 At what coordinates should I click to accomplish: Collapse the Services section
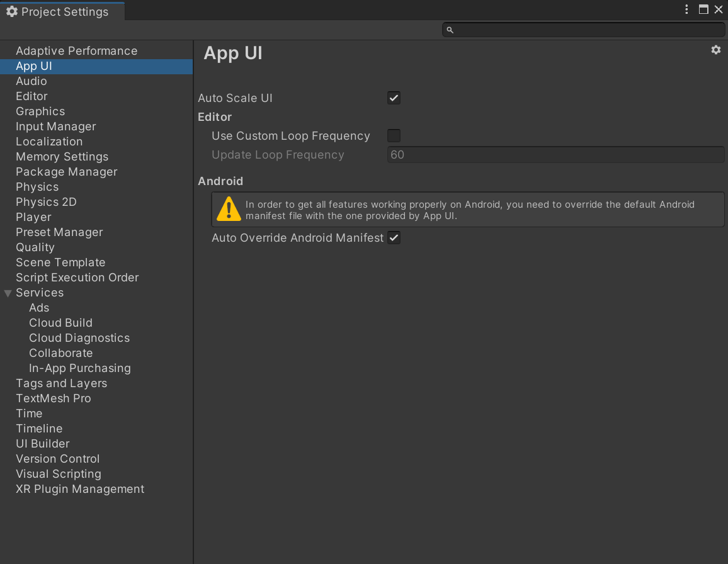[x=8, y=293]
